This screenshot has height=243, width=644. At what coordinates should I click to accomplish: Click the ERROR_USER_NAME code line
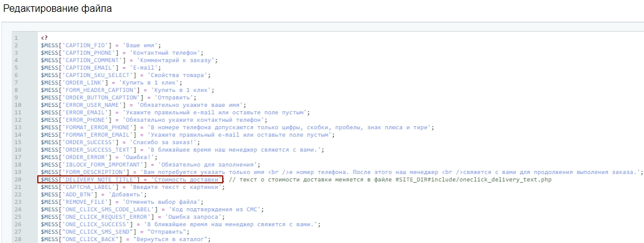coord(143,105)
